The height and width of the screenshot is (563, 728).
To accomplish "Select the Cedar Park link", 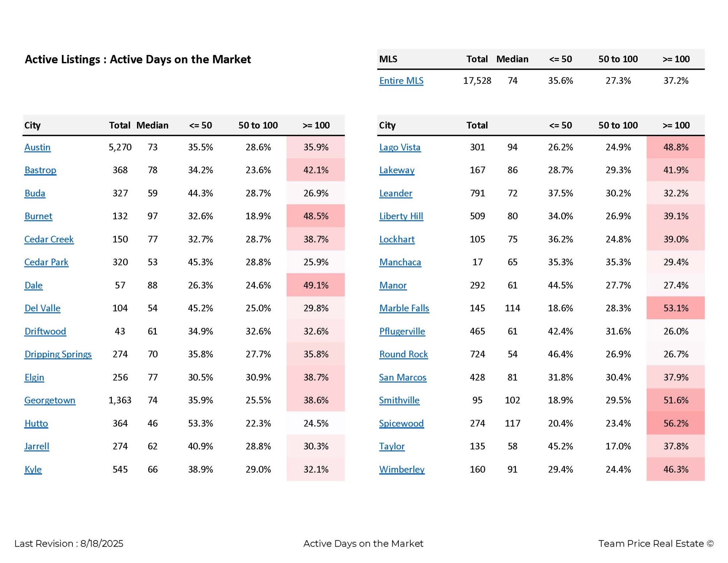I will [x=46, y=262].
